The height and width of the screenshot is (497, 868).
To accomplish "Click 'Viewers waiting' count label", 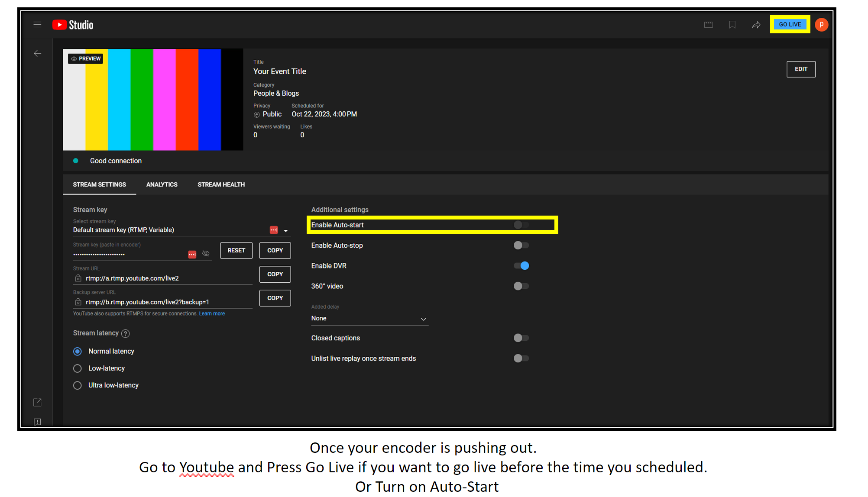I will click(x=272, y=127).
